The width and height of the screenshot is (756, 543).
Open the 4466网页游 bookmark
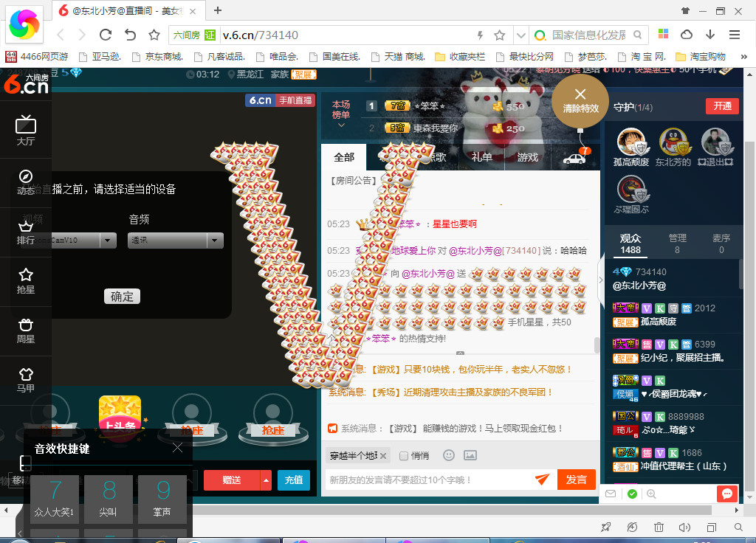pyautogui.click(x=37, y=57)
